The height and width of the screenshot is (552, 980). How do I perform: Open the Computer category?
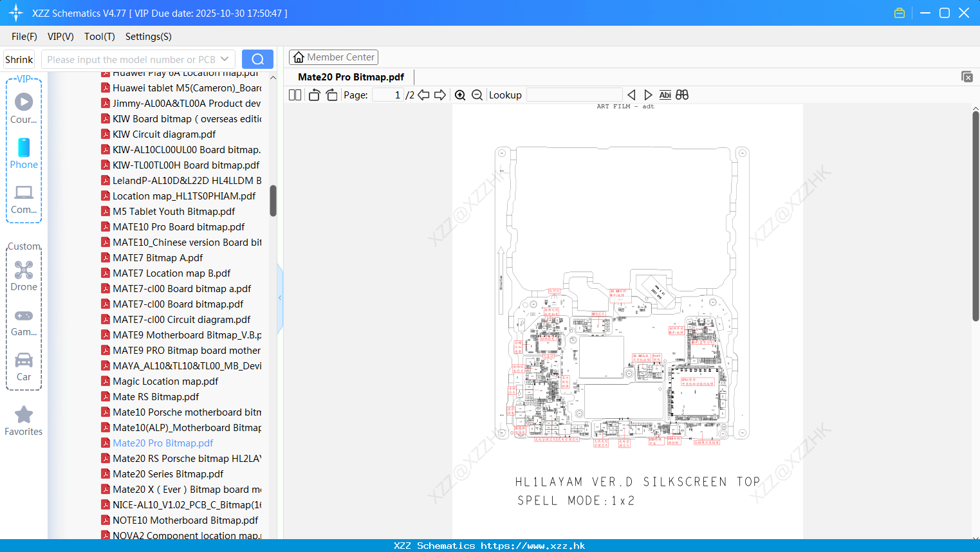(24, 199)
